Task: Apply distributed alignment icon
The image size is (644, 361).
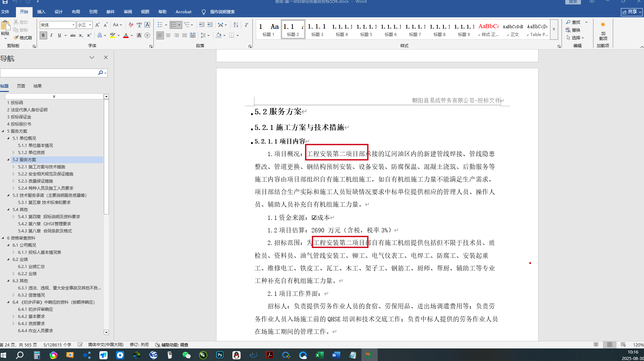Action: coord(193,35)
